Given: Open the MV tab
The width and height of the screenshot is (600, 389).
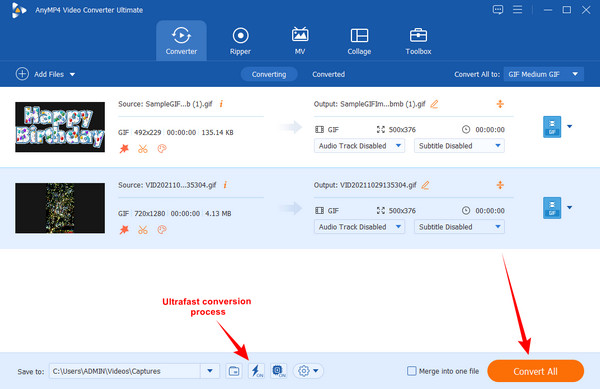Looking at the screenshot, I should [x=300, y=41].
